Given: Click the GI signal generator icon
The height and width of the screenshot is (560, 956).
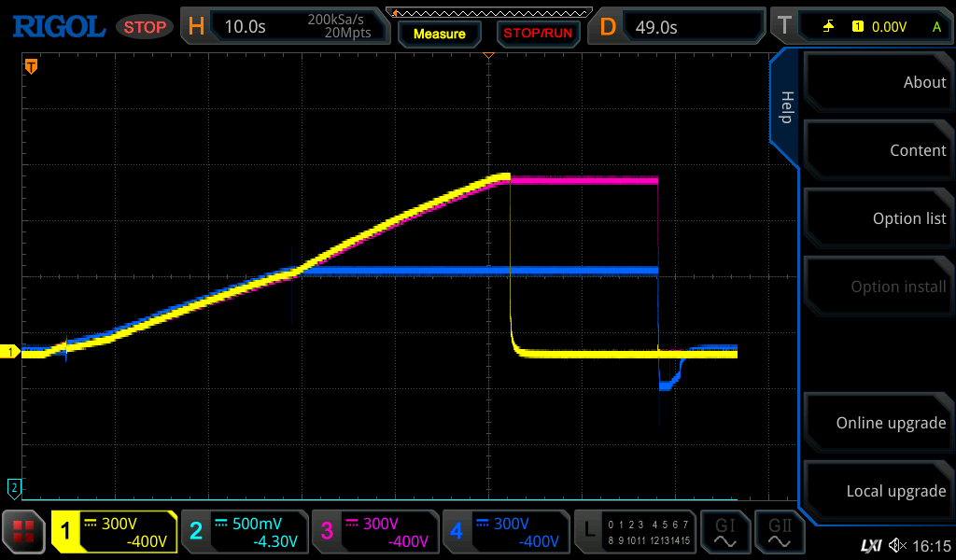Looking at the screenshot, I should coord(724,532).
